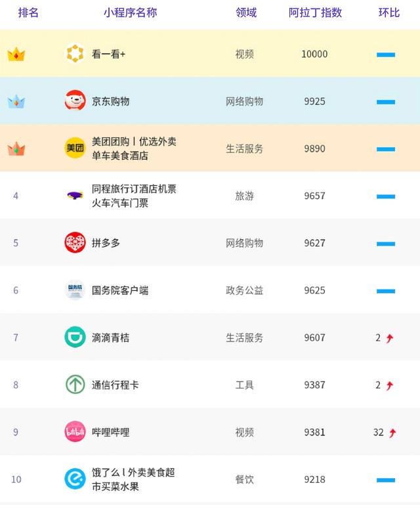
Task: Click the 环比 column header
Action: pos(388,13)
